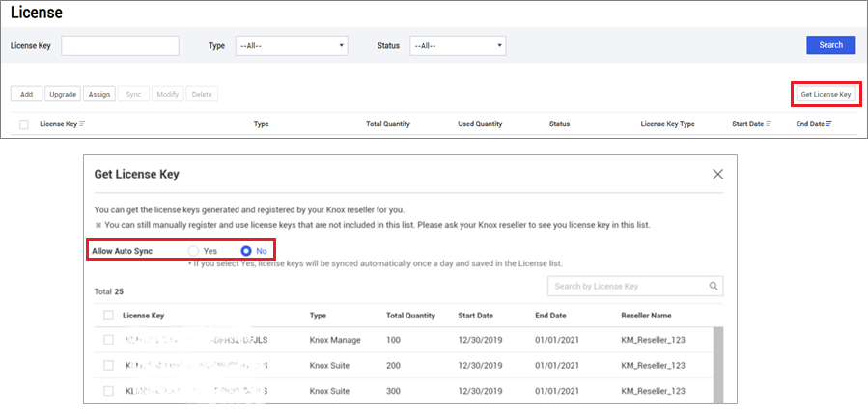Check the Knox Suite row with quantity 200

[x=108, y=366]
